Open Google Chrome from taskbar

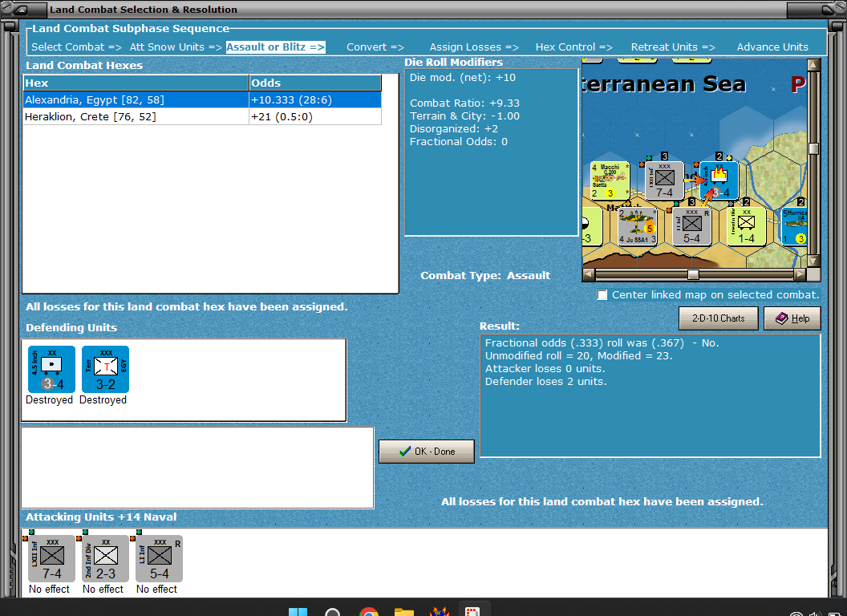[x=369, y=612]
